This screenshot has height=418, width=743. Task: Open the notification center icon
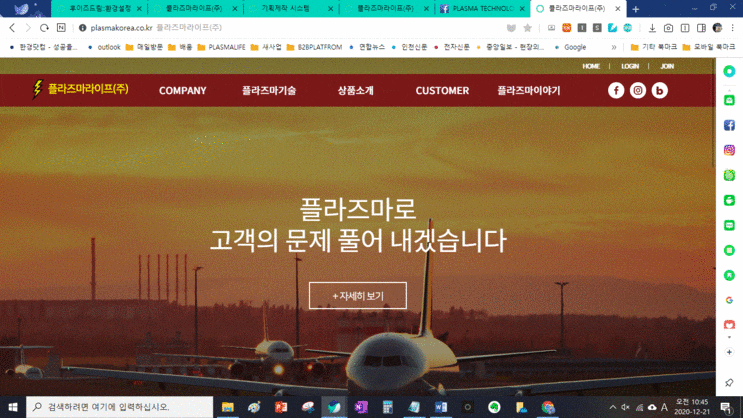(x=725, y=407)
